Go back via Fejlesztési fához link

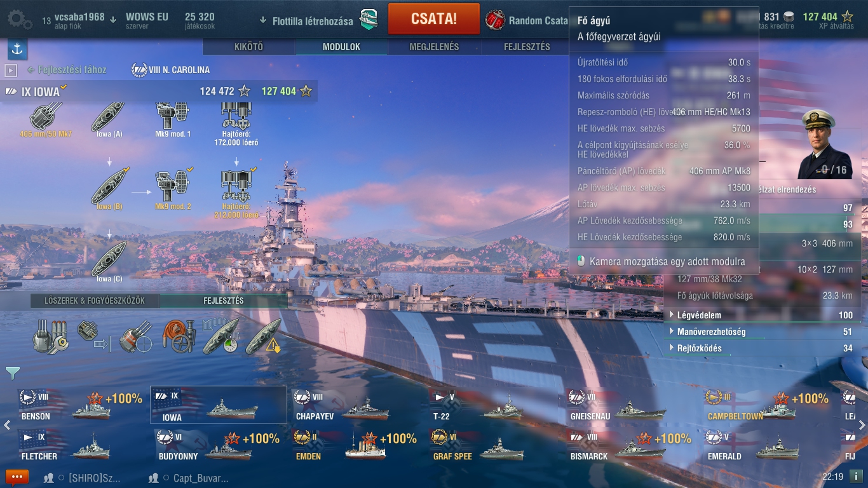(x=67, y=70)
